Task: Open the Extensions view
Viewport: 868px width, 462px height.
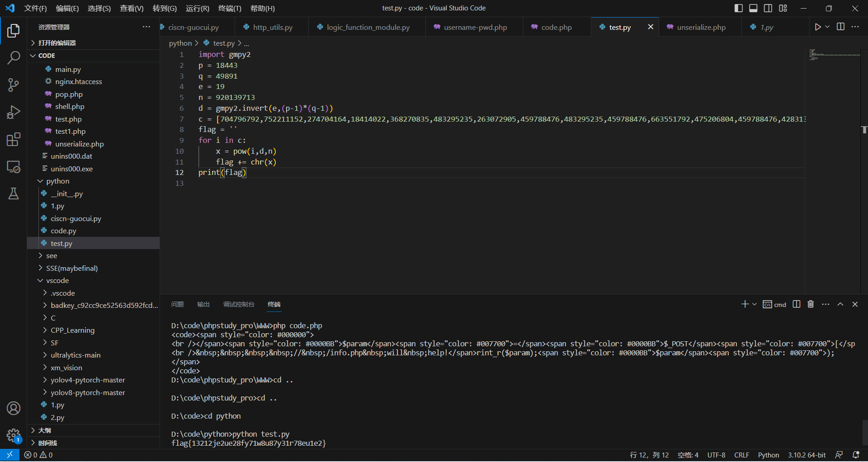Action: 14,139
